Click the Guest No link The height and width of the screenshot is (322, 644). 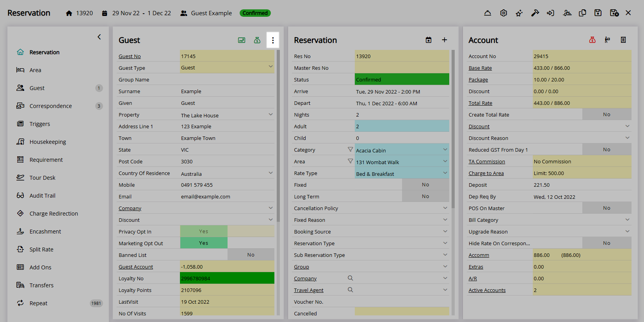click(x=130, y=56)
